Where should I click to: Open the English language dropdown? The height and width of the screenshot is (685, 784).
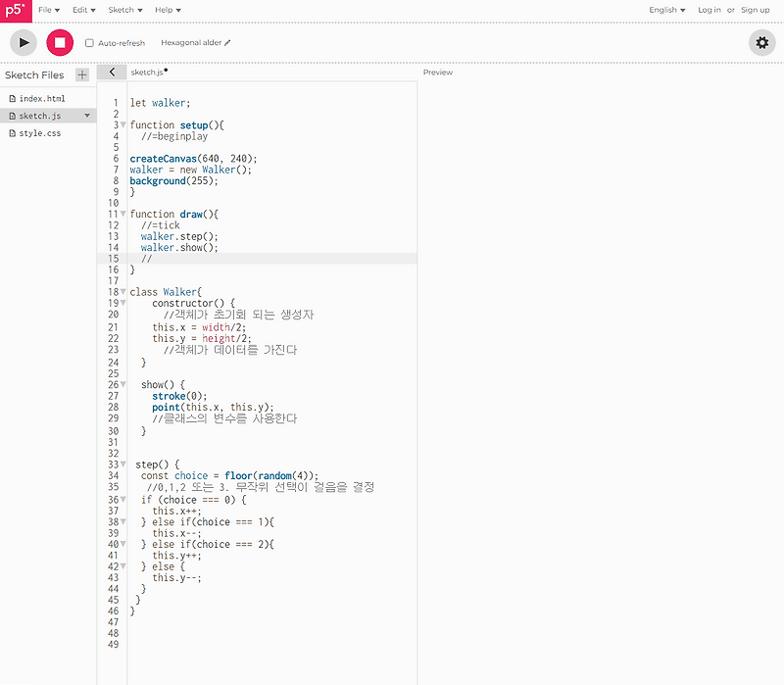click(x=666, y=10)
